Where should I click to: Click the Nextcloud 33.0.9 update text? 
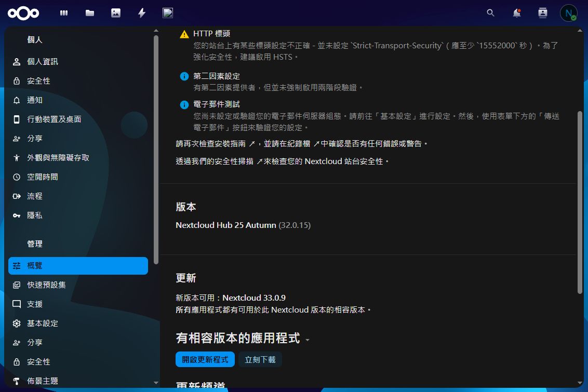[x=254, y=298]
